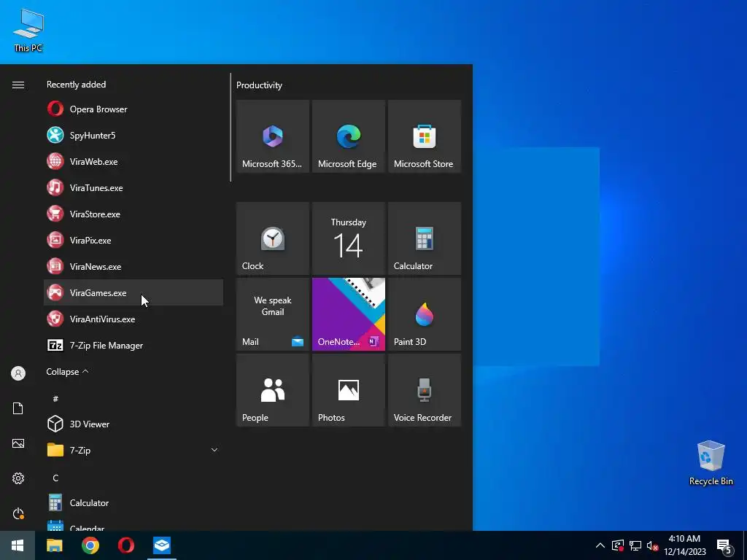Select This PC desktop icon
This screenshot has height=560, width=747.
[28, 30]
